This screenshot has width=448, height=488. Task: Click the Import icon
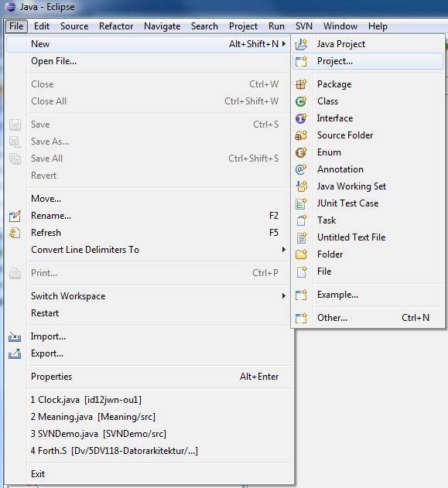click(15, 336)
